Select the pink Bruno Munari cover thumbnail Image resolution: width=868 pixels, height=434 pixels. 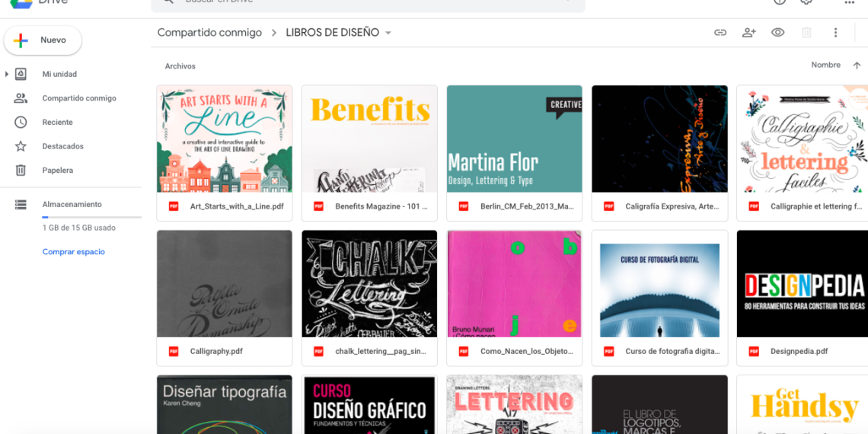point(514,284)
